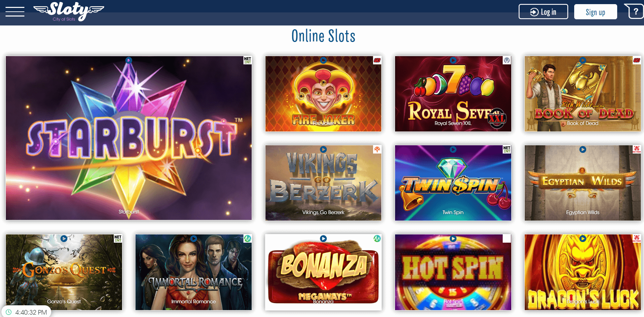Image resolution: width=644 pixels, height=317 pixels.
Task: Click the clock time indicator
Action: 27,312
